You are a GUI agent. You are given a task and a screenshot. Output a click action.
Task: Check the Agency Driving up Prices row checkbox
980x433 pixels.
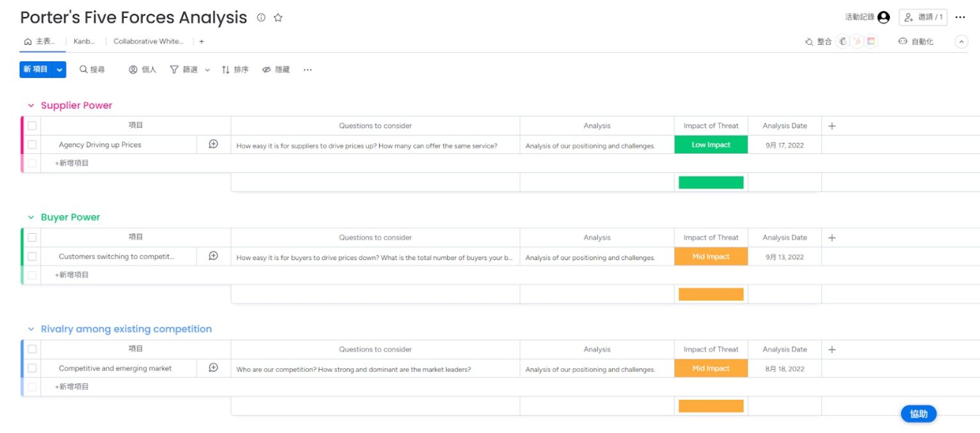click(32, 144)
